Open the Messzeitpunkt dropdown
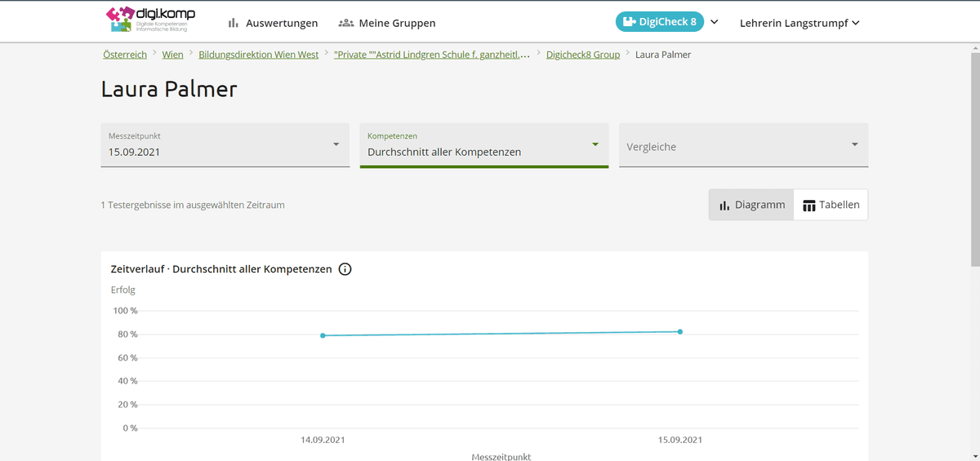980x461 pixels. tap(225, 145)
